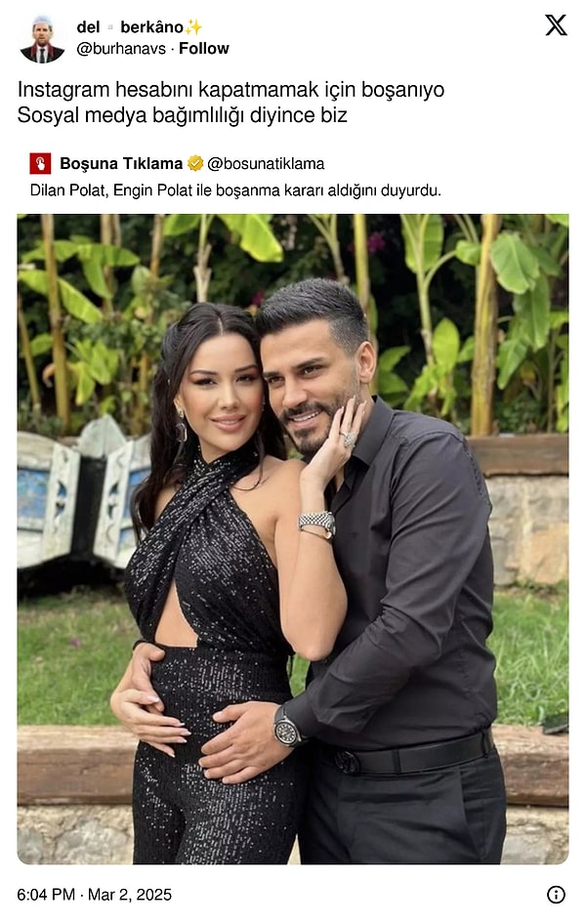
Task: Click the line starting 'Instagram hesabını kapatmamak'
Action: (230, 90)
